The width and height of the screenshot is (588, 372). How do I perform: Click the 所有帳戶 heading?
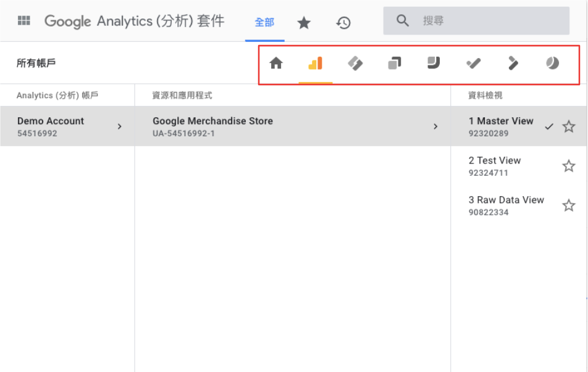point(36,63)
